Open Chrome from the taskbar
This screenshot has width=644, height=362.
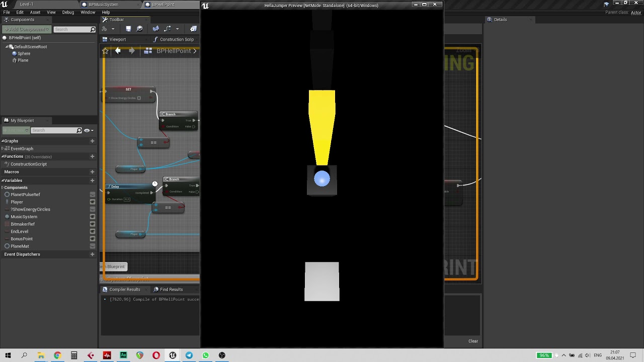pyautogui.click(x=57, y=355)
